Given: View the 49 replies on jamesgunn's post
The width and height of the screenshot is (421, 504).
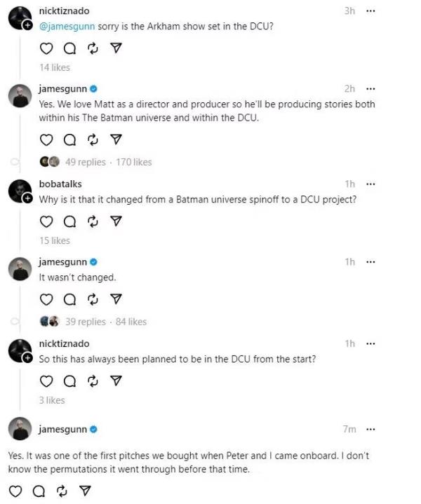Looking at the screenshot, I should point(85,162).
